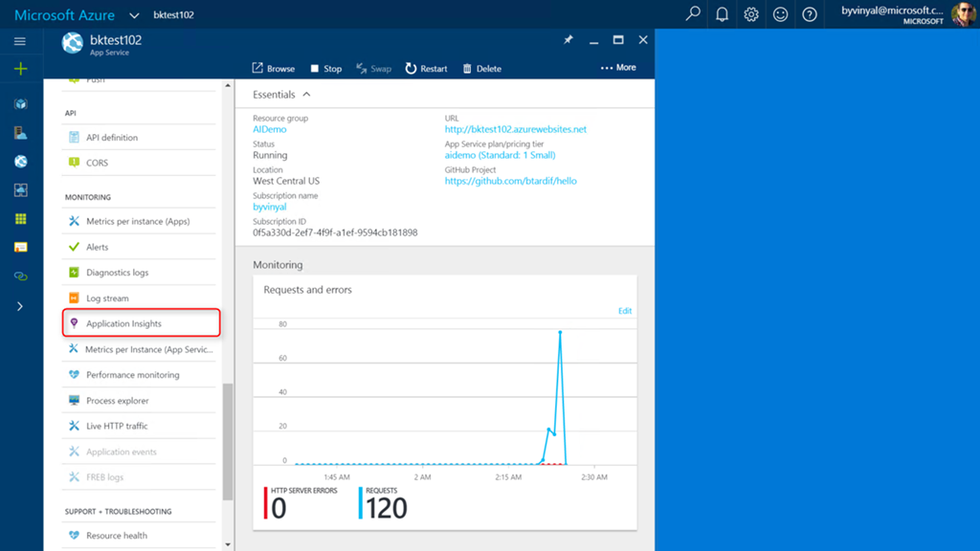
Task: Click the Process explorer monitor icon
Action: (74, 401)
